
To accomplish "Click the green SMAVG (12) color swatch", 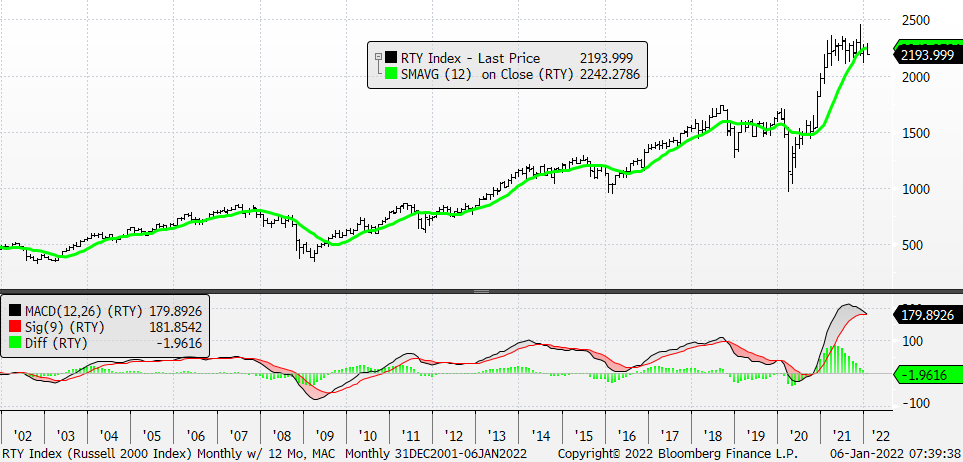I will tap(391, 74).
